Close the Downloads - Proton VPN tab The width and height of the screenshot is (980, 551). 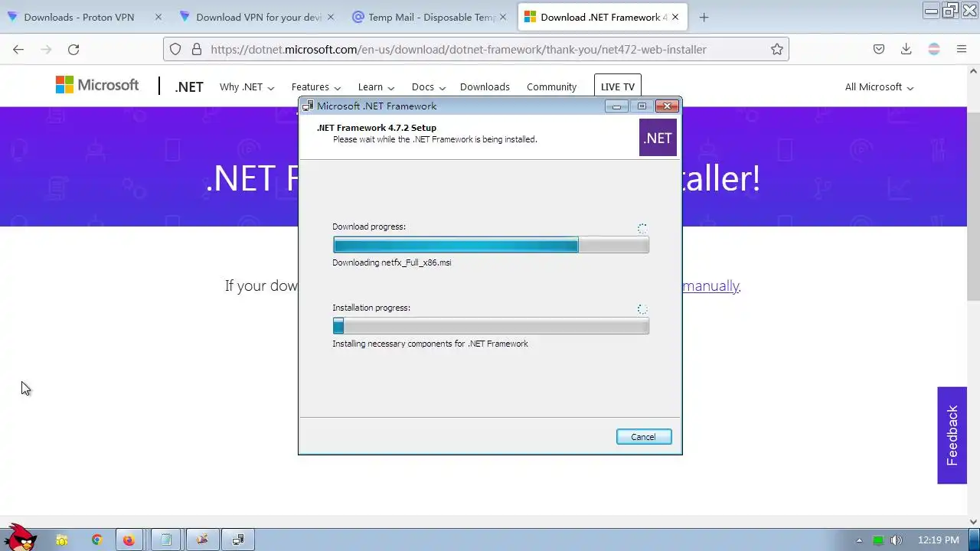[158, 17]
